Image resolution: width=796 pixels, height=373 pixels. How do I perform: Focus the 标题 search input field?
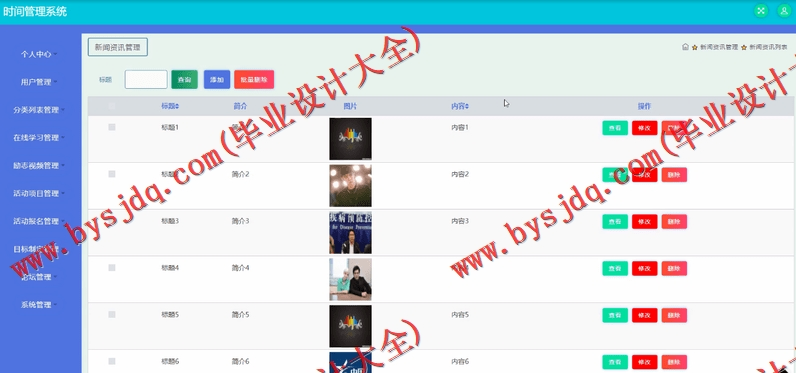coord(146,80)
